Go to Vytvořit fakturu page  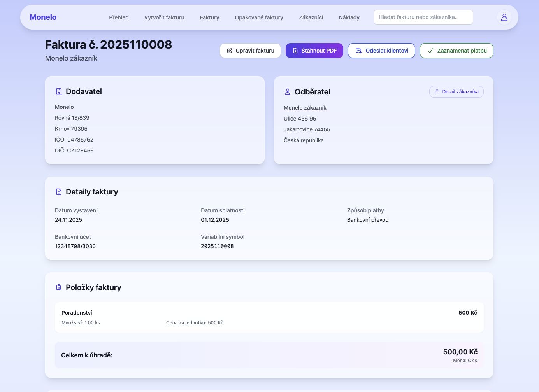point(164,17)
